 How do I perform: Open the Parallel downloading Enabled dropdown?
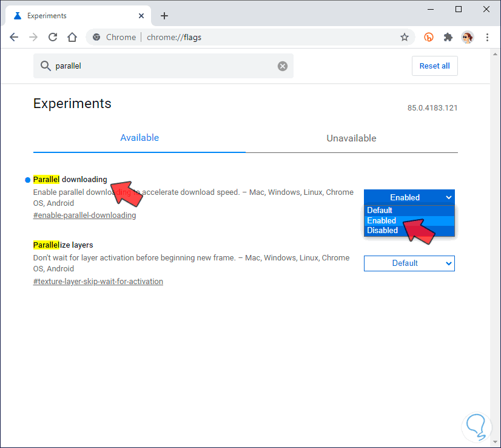coord(409,197)
